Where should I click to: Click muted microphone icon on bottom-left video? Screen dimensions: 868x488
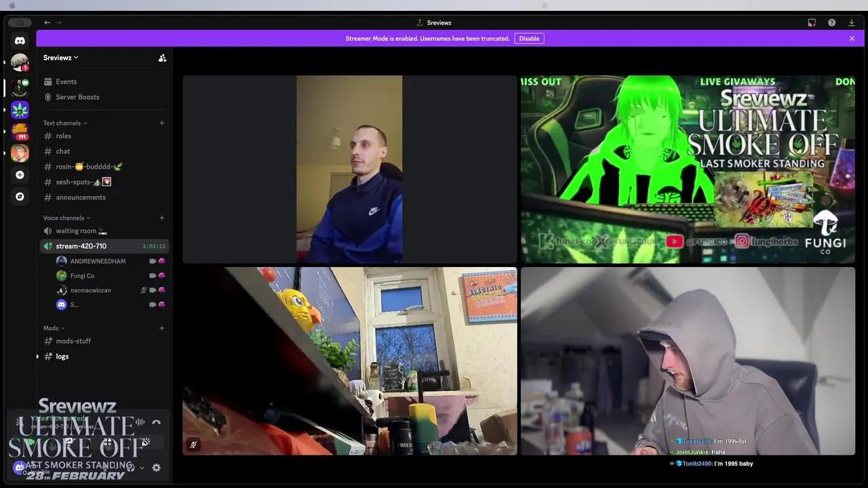(193, 445)
